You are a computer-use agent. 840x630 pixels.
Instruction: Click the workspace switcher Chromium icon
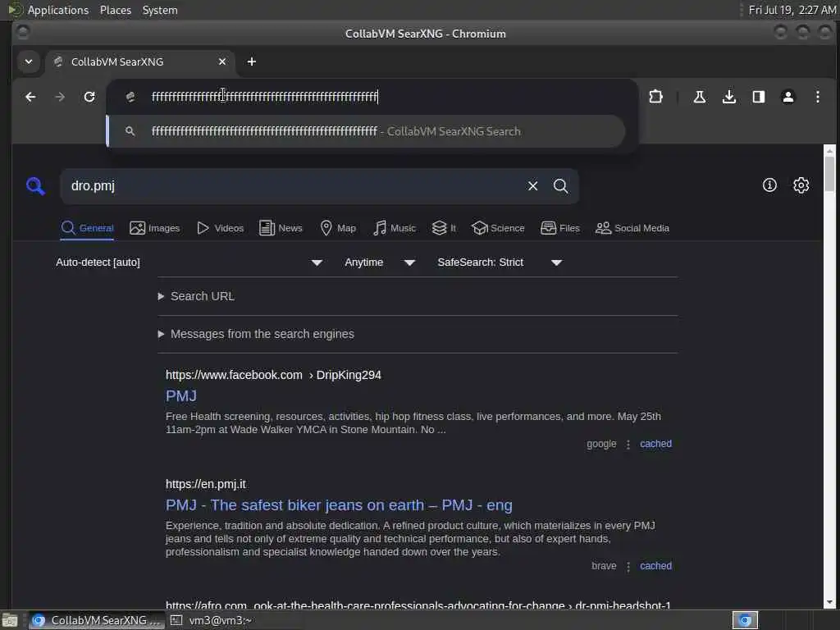tap(745, 620)
